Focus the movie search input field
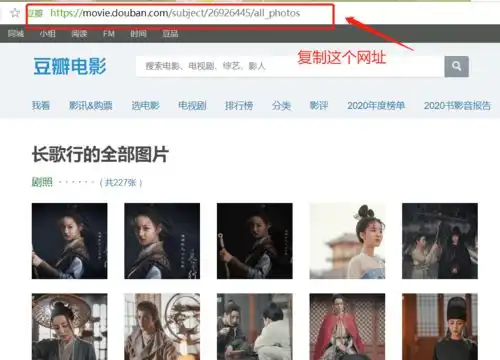 click(x=290, y=66)
